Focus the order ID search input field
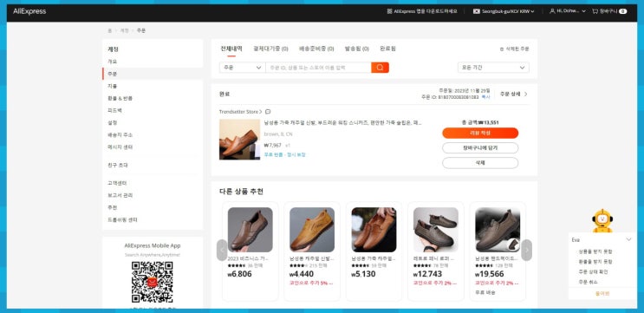The image size is (644, 313). 318,68
